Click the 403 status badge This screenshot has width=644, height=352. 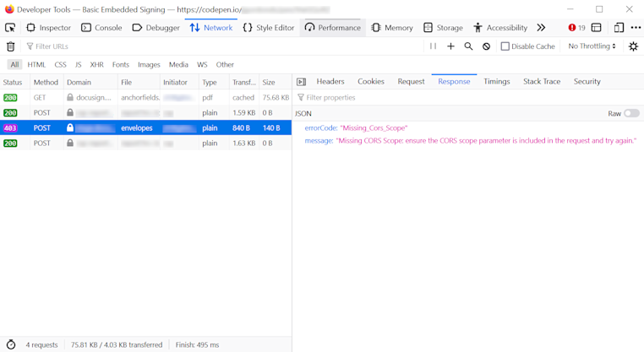tap(10, 128)
